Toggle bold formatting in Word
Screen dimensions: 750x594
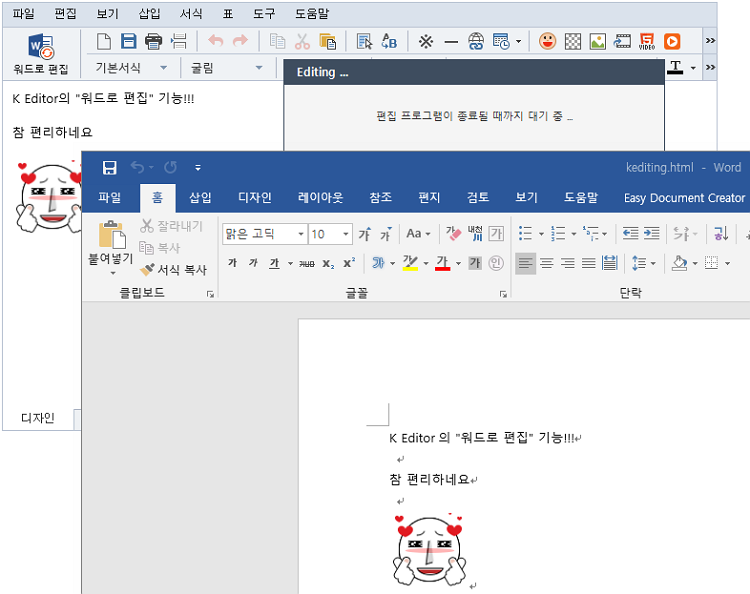click(232, 263)
